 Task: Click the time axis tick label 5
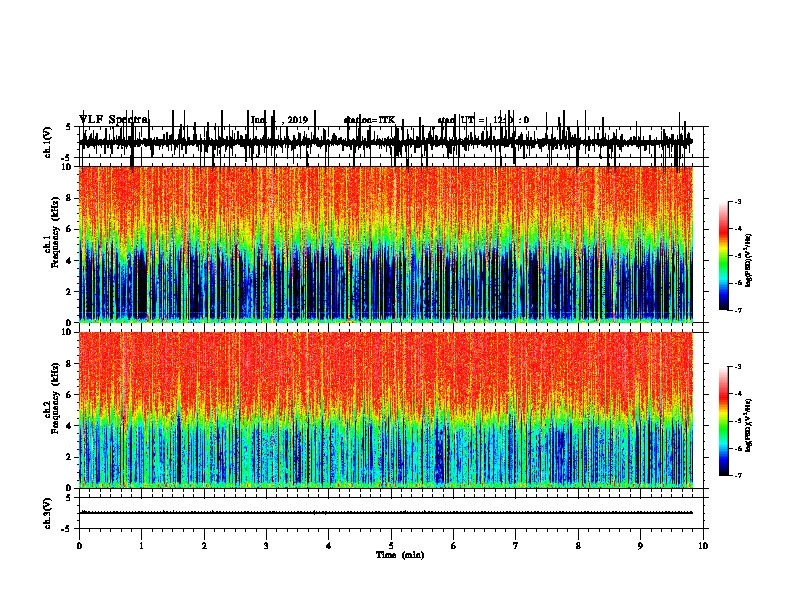point(391,546)
